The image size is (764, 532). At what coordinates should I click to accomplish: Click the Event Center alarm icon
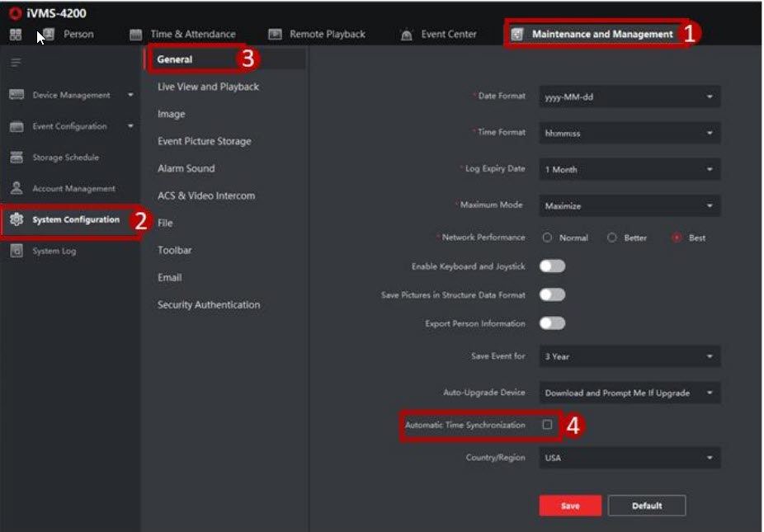tap(406, 35)
